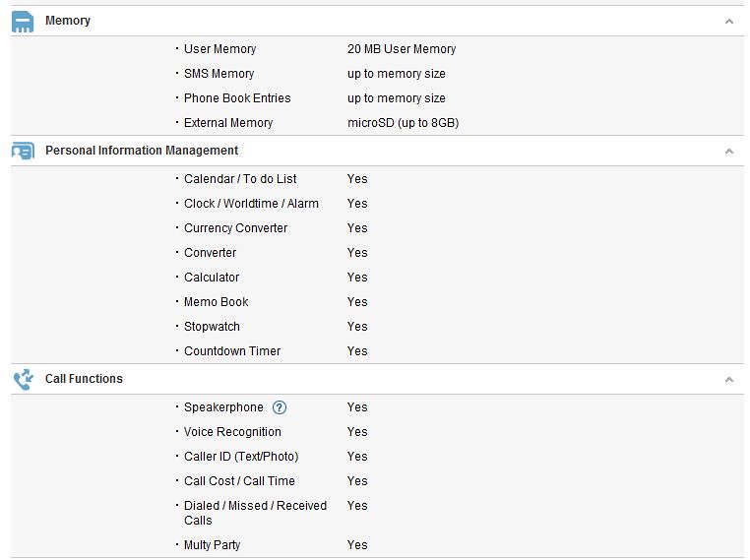
Task: Collapse the Memory section chevron
Action: tap(729, 21)
